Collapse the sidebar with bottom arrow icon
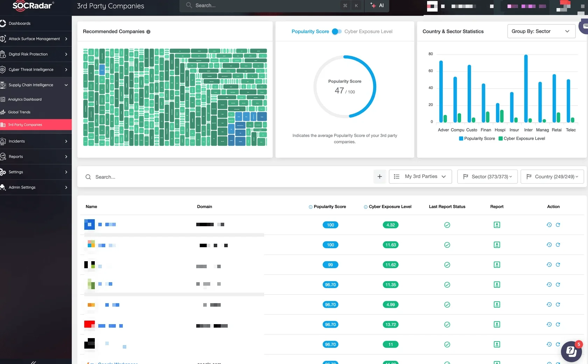This screenshot has width=588, height=364. click(x=34, y=362)
